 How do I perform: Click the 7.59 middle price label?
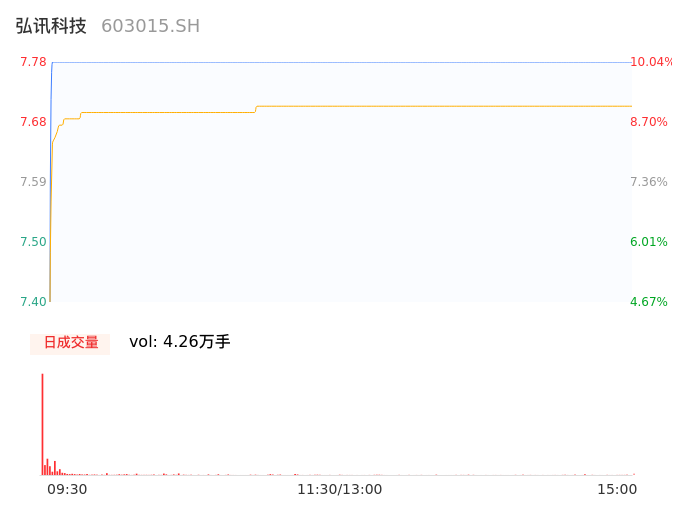(33, 182)
